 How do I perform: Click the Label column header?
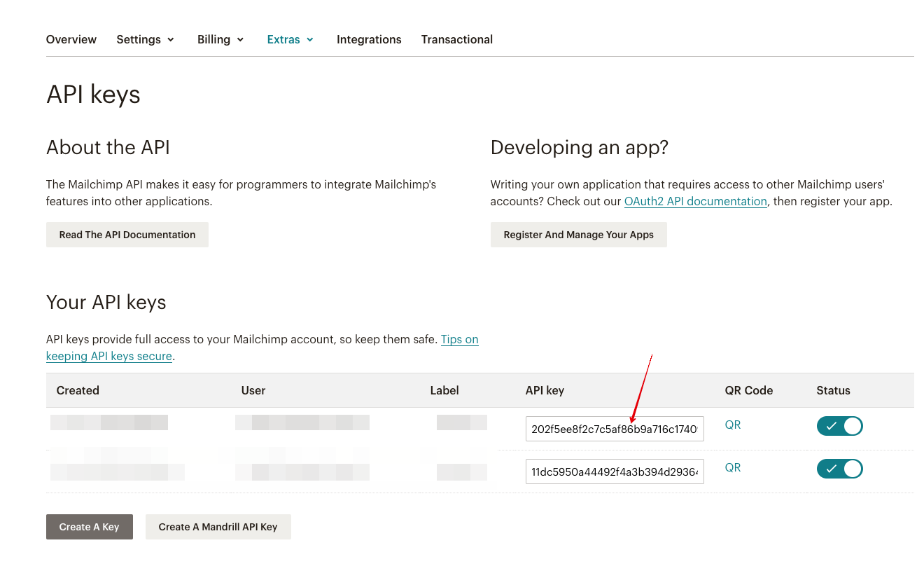click(444, 390)
